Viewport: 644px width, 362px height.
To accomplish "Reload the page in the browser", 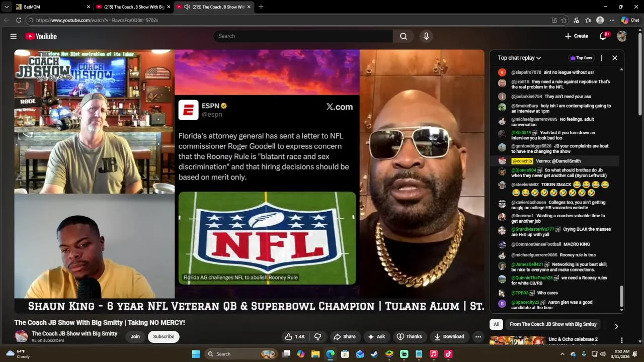I will (x=19, y=20).
